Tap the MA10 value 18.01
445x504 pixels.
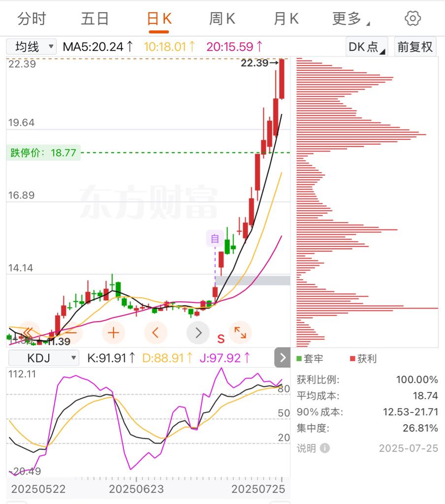pyautogui.click(x=169, y=47)
